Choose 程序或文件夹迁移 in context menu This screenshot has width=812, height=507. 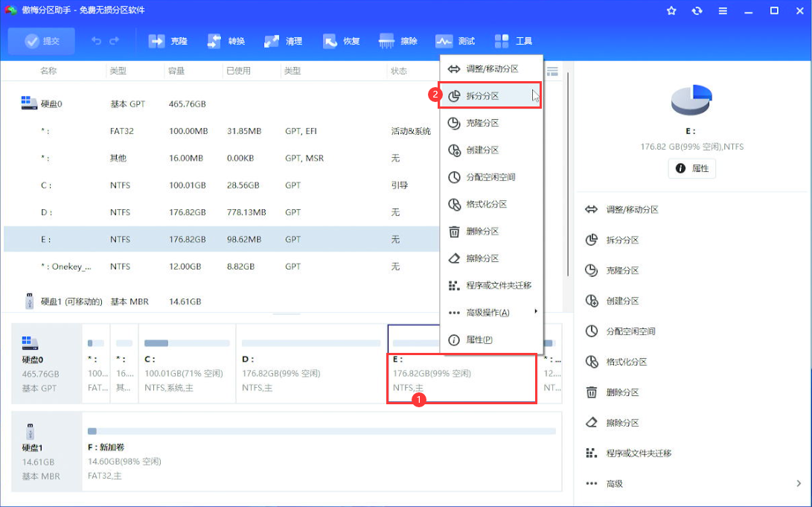491,285
